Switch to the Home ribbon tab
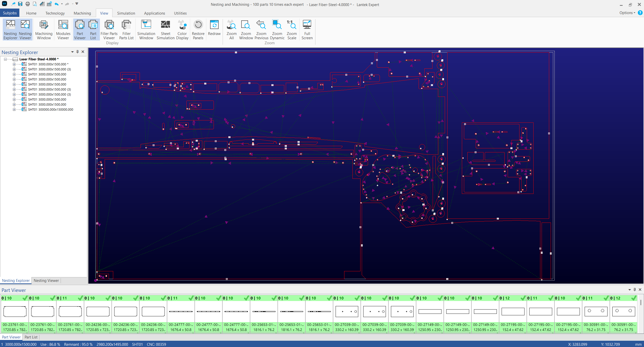This screenshot has width=644, height=347. click(31, 13)
